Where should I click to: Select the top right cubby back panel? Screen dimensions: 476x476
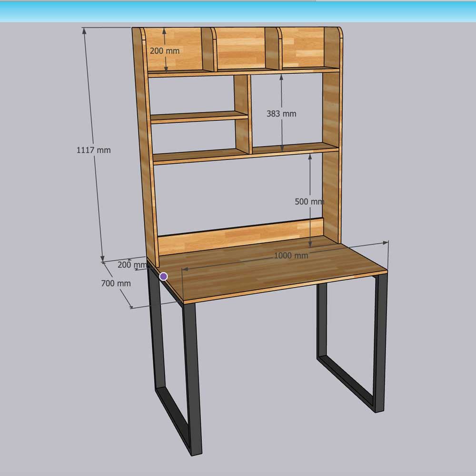302,47
